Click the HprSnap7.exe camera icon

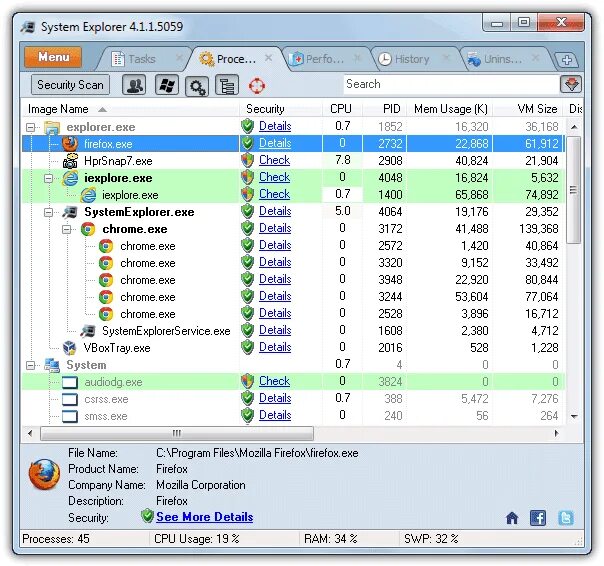70,161
